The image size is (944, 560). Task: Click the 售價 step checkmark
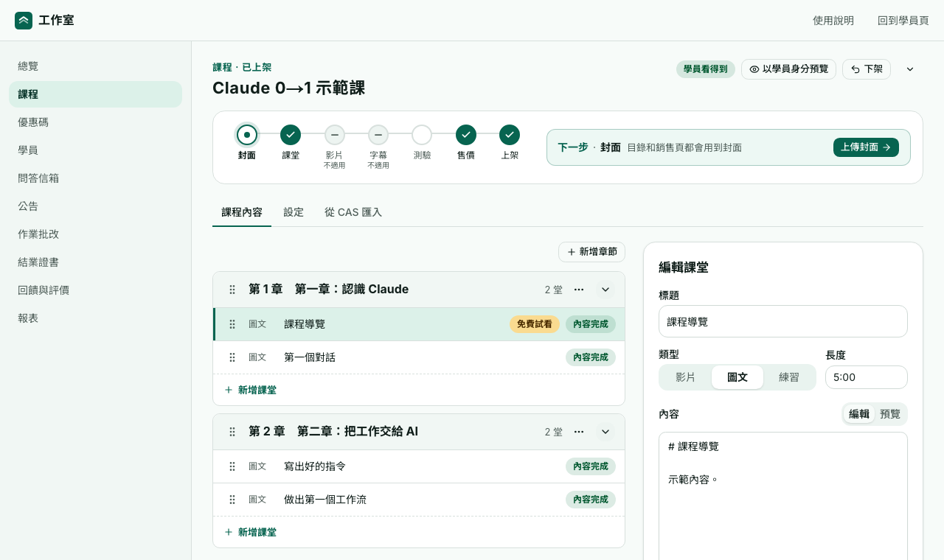pyautogui.click(x=466, y=135)
